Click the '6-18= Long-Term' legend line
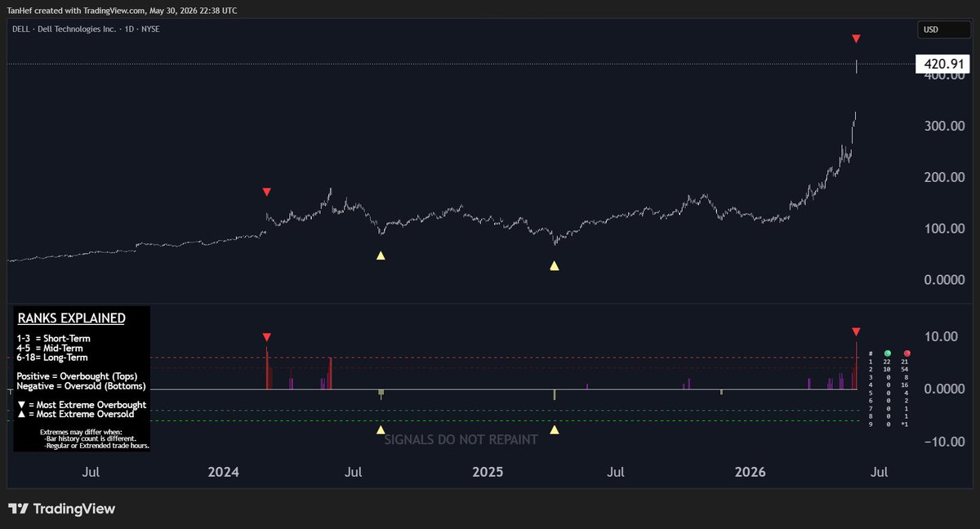This screenshot has height=529, width=980. pos(52,358)
